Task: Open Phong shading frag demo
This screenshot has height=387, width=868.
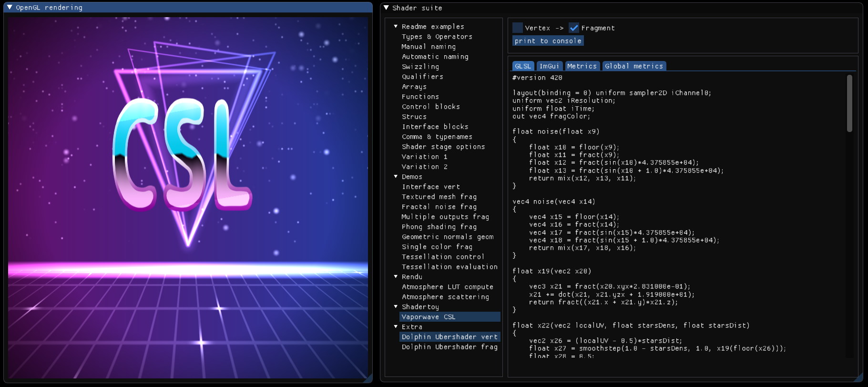Action: (439, 227)
